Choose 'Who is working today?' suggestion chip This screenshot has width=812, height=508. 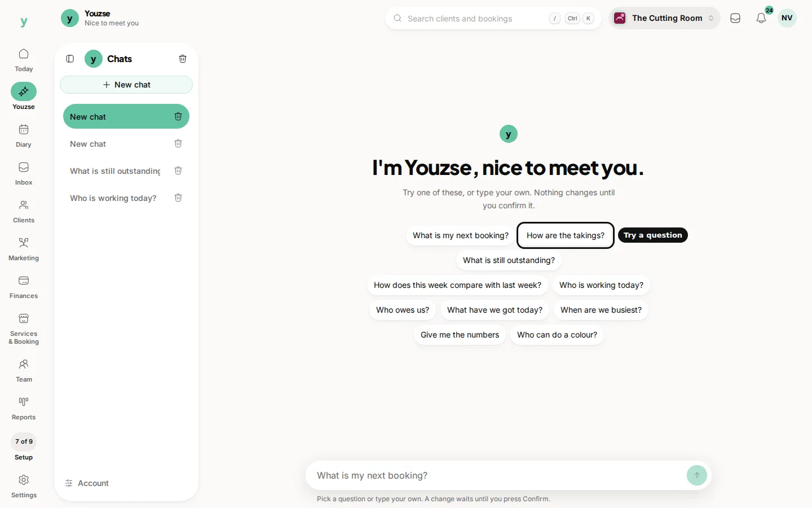tap(601, 285)
